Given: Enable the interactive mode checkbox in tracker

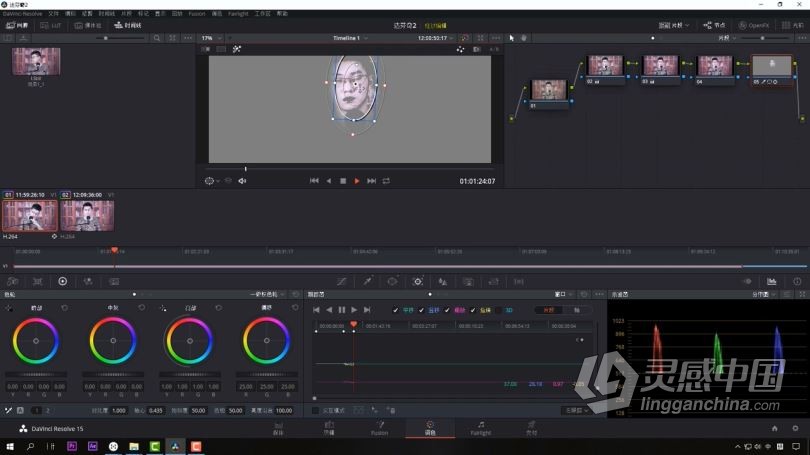Looking at the screenshot, I should [315, 411].
